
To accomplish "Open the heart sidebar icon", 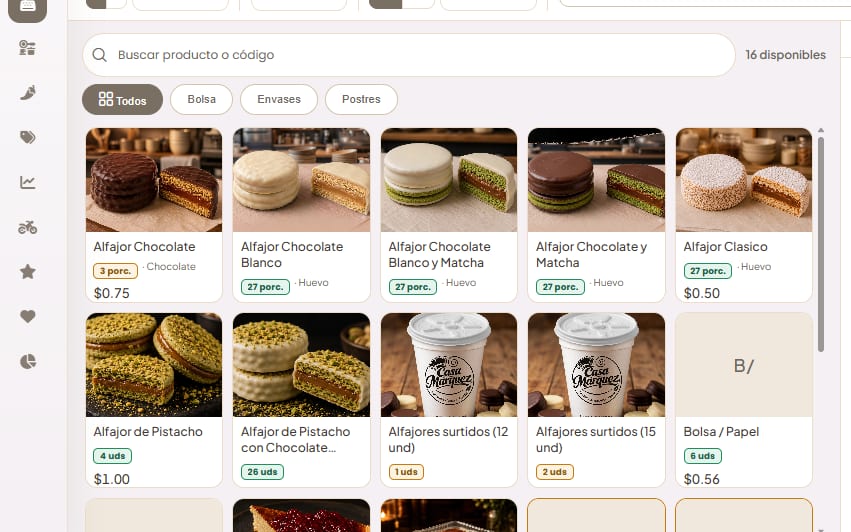I will [28, 316].
